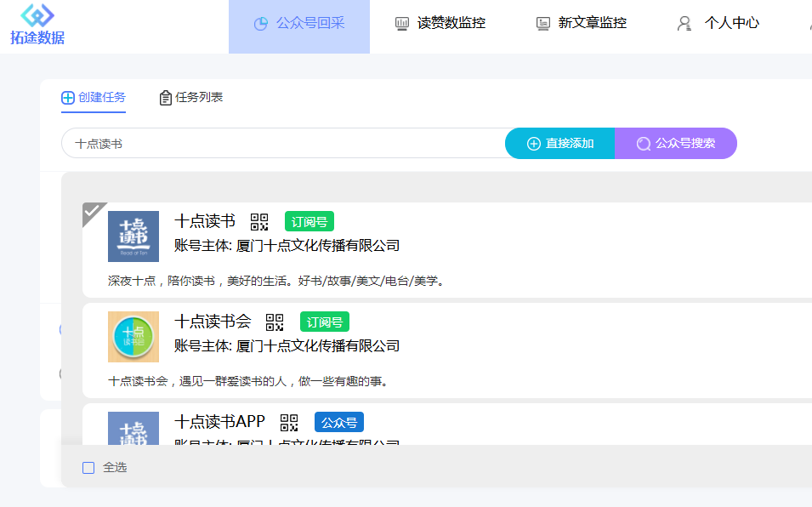
Task: Click the chart monitor icon in 读赞数监控
Action: tap(402, 24)
